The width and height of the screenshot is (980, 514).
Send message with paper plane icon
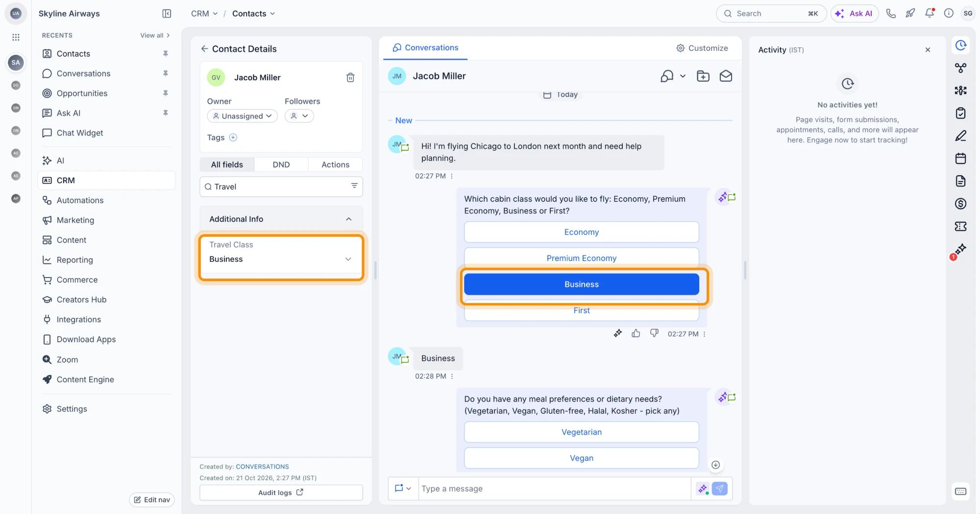coord(719,489)
